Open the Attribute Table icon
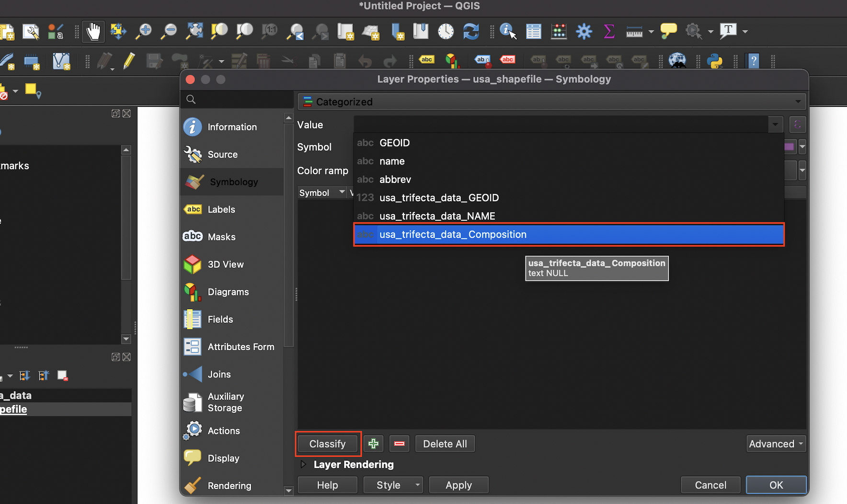Viewport: 847px width, 504px height. click(x=533, y=31)
